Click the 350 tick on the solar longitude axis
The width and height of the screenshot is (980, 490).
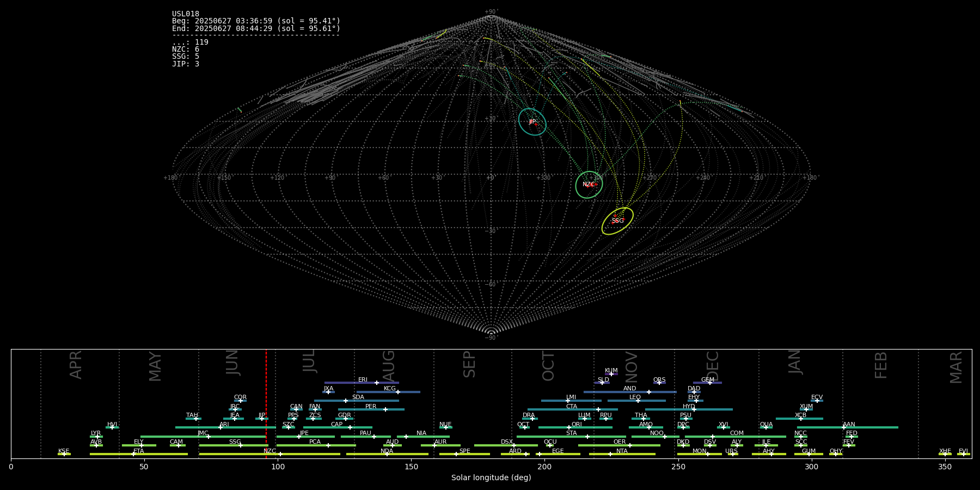point(945,467)
